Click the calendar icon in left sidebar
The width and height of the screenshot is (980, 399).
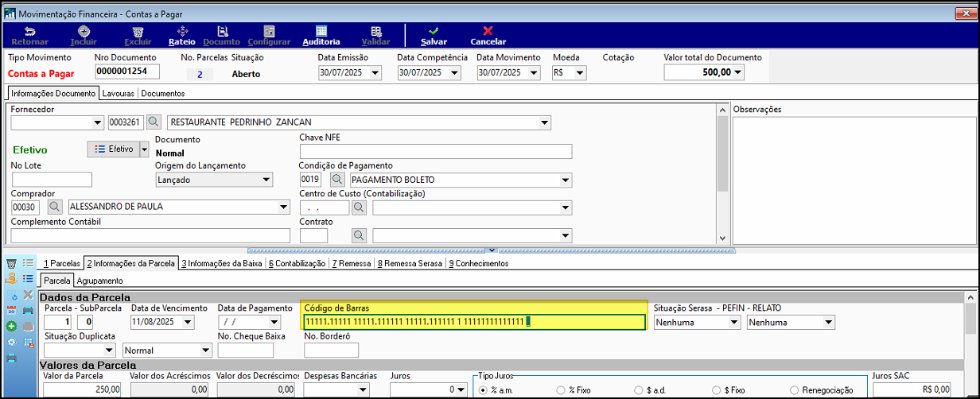11,310
